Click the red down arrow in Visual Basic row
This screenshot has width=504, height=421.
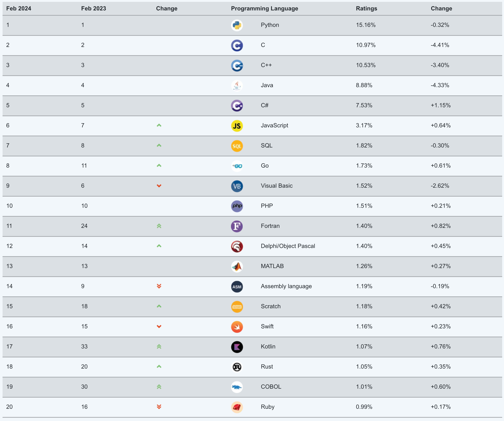click(159, 186)
